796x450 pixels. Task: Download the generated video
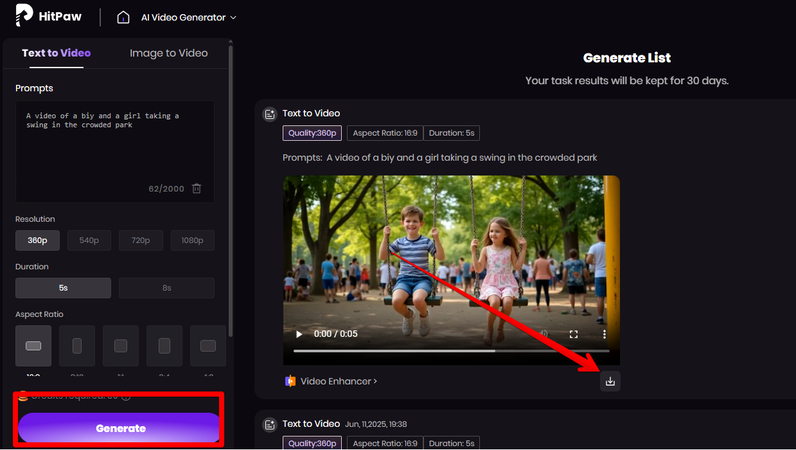tap(610, 381)
